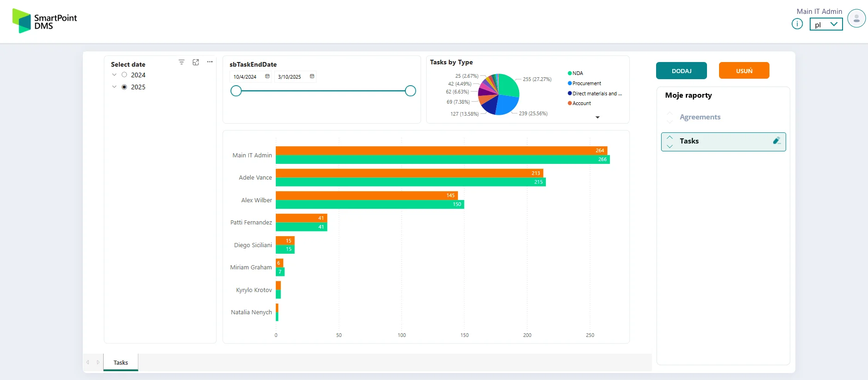The image size is (868, 380).
Task: Switch to the Tasks page tab
Action: [121, 362]
